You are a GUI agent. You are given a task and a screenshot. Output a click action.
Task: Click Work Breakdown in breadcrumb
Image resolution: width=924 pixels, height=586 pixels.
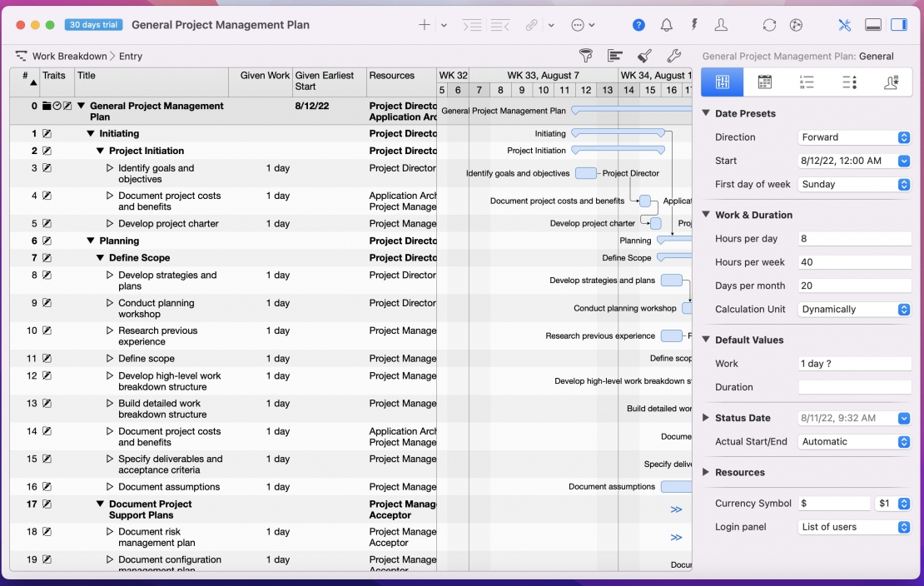(x=69, y=57)
